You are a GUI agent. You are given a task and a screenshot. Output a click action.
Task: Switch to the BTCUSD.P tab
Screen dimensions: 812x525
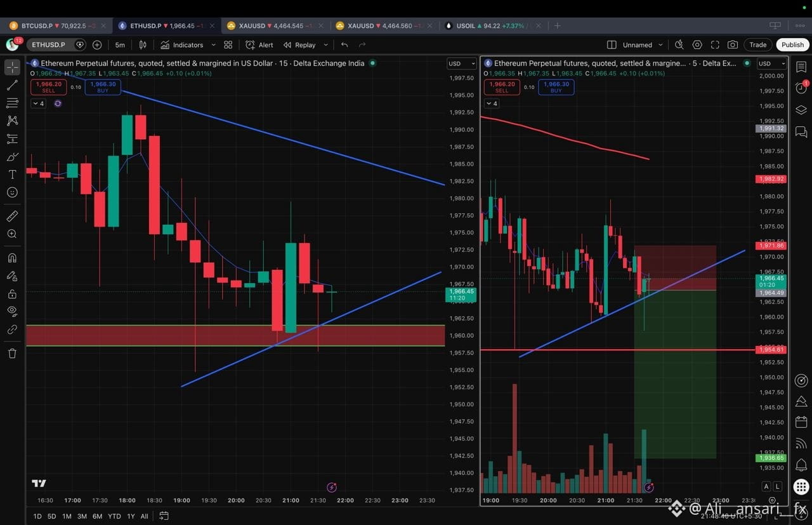(56, 26)
